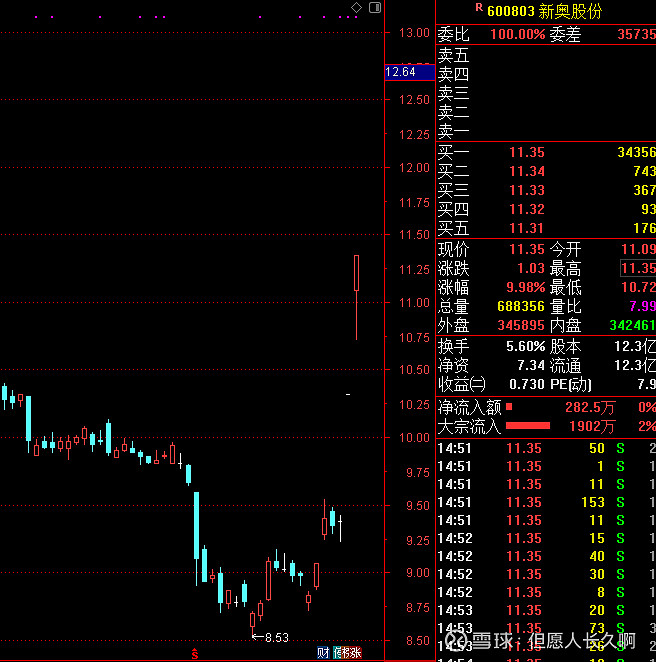656x662 pixels.
Task: Open the blue 财 finance badge
Action: (x=323, y=653)
